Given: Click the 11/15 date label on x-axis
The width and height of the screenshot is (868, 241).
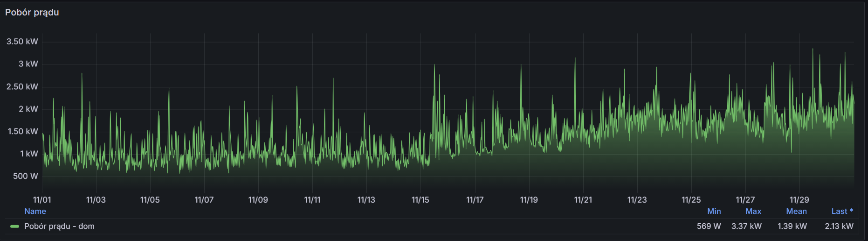Looking at the screenshot, I should 420,200.
